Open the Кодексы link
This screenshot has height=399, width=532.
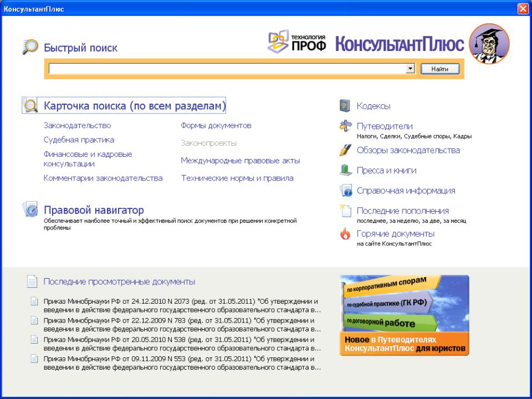(374, 106)
